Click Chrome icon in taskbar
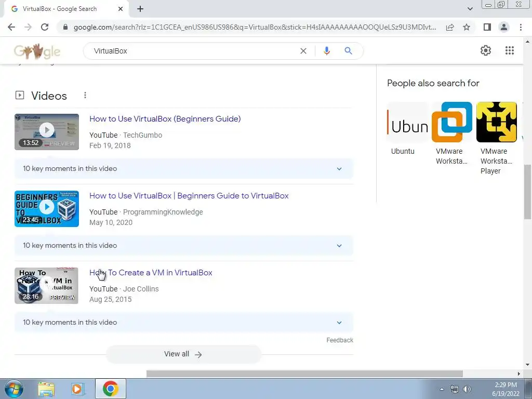Screen dimensions: 532x399 tap(111, 389)
